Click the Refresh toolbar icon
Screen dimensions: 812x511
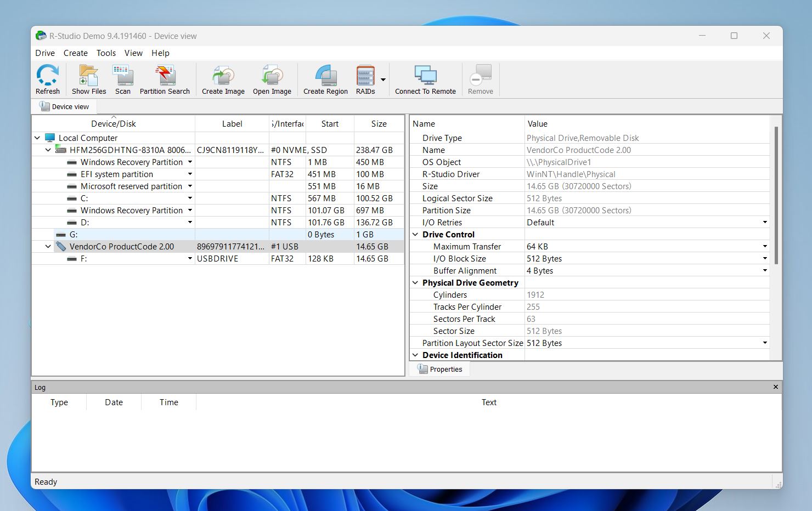[x=48, y=80]
